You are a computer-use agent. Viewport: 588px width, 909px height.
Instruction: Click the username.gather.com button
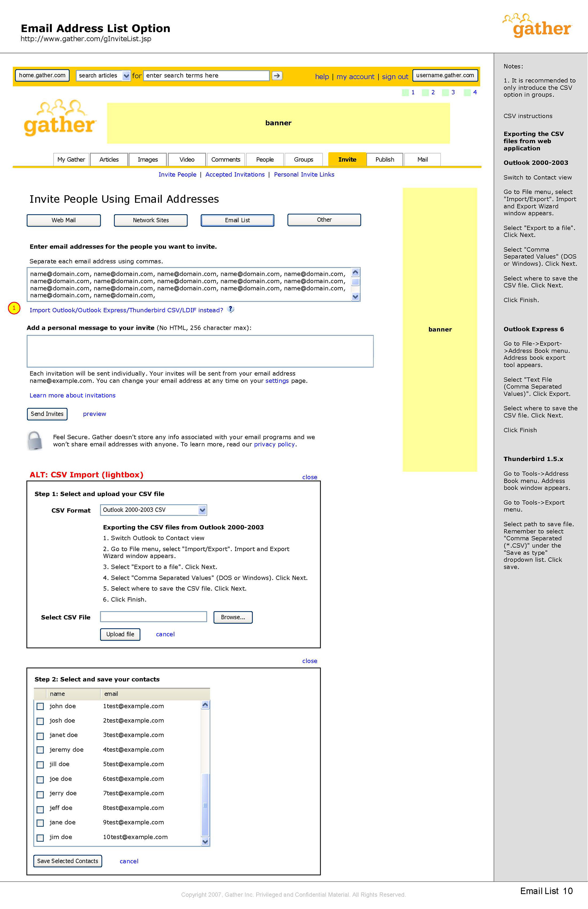click(x=445, y=75)
